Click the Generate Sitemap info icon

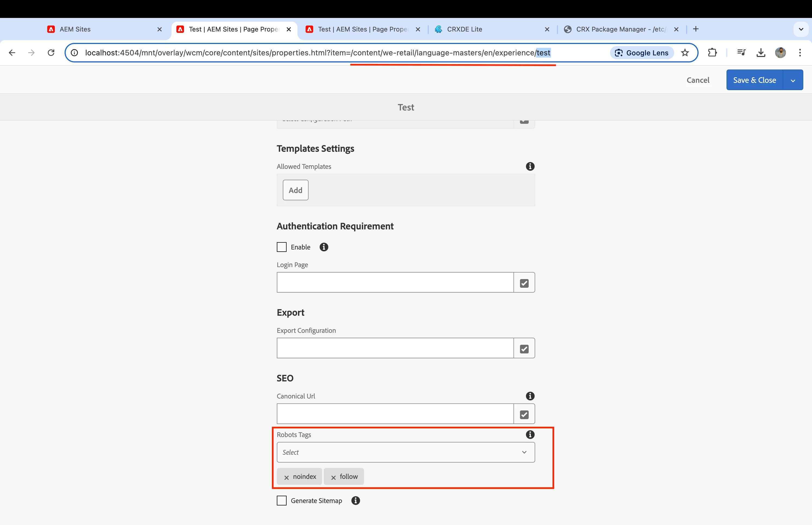[x=356, y=501]
